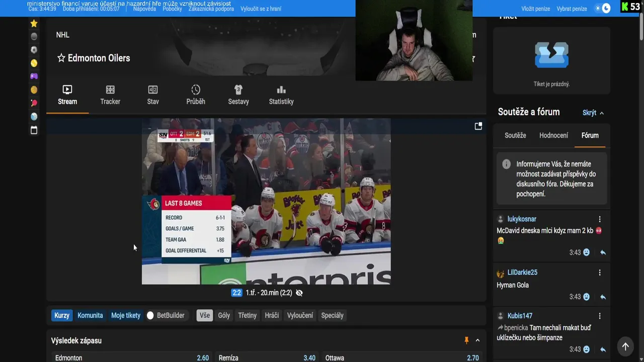The height and width of the screenshot is (362, 644).
Task: Bet on Remíza at odds 3.40
Action: click(x=267, y=357)
